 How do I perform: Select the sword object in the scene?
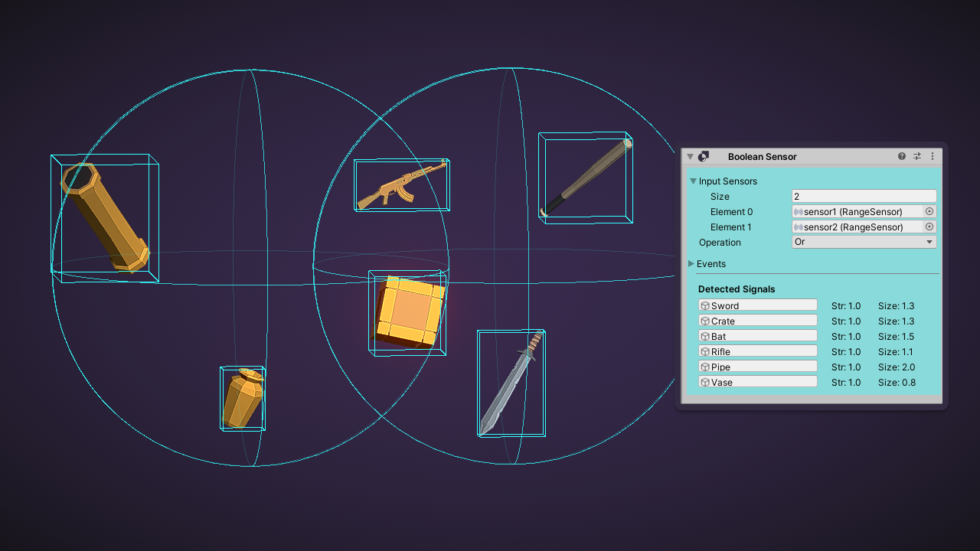click(511, 383)
